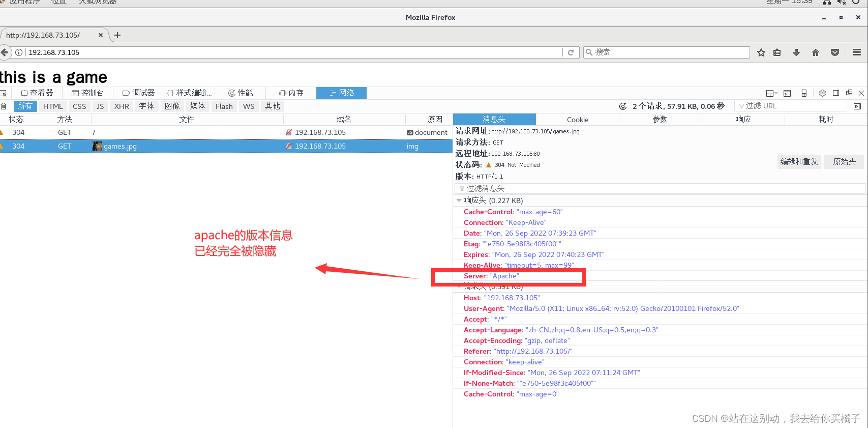This screenshot has height=428, width=868.
Task: Open the 参数 Params details tab
Action: tap(660, 119)
